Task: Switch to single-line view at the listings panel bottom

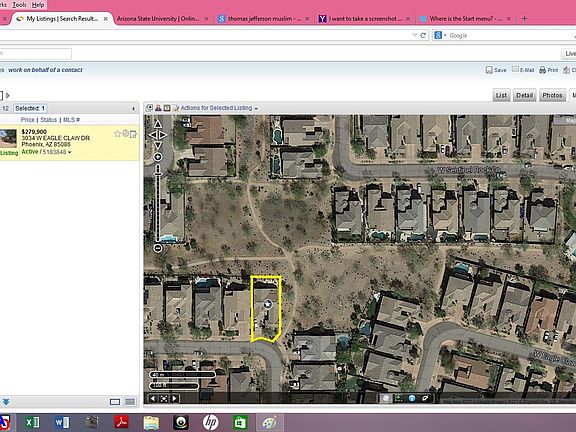Action: 115,402
